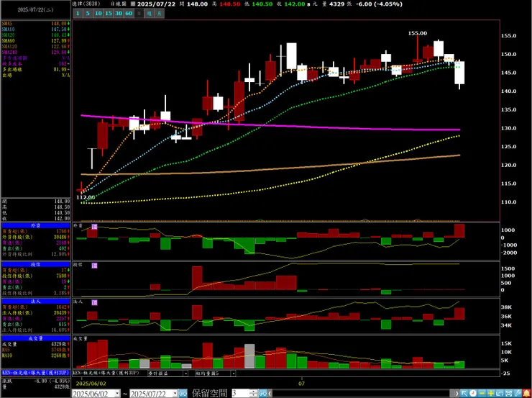Open the 短均量關5 dropdown

pyautogui.click(x=233, y=374)
